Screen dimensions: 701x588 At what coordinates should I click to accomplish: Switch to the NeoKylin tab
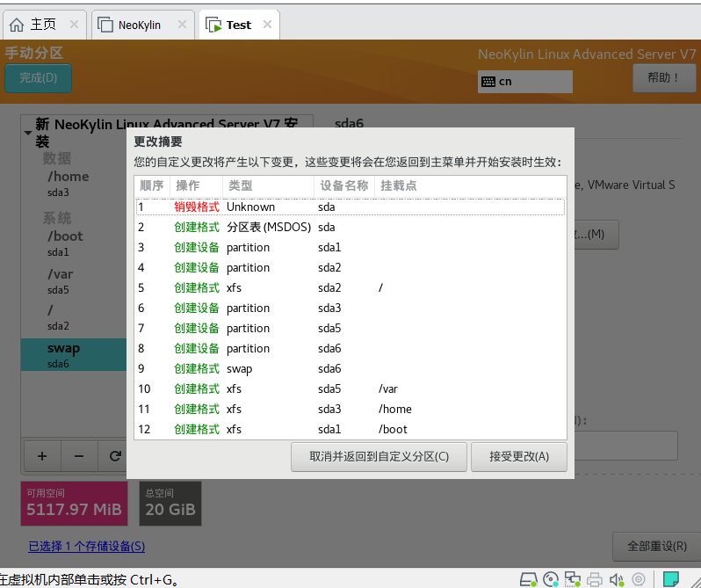[143, 25]
